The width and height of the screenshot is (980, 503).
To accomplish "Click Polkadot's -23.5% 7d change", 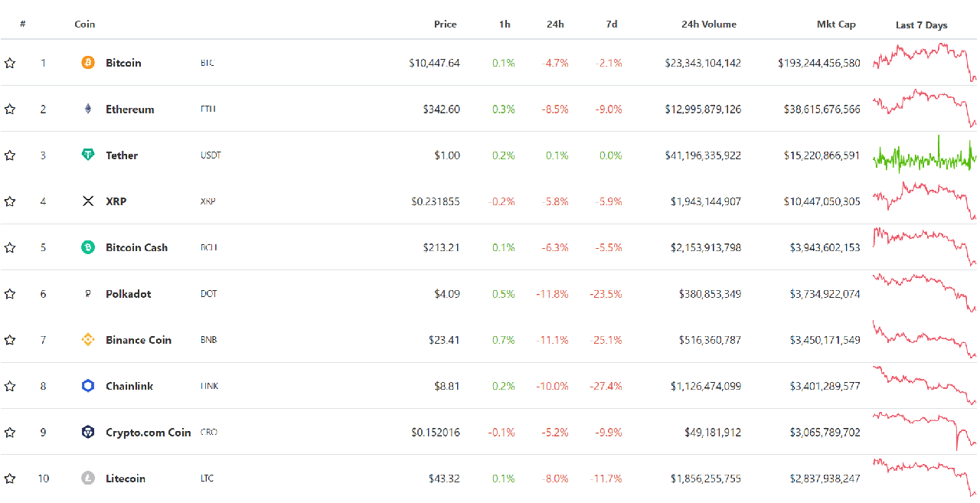I will pos(606,293).
